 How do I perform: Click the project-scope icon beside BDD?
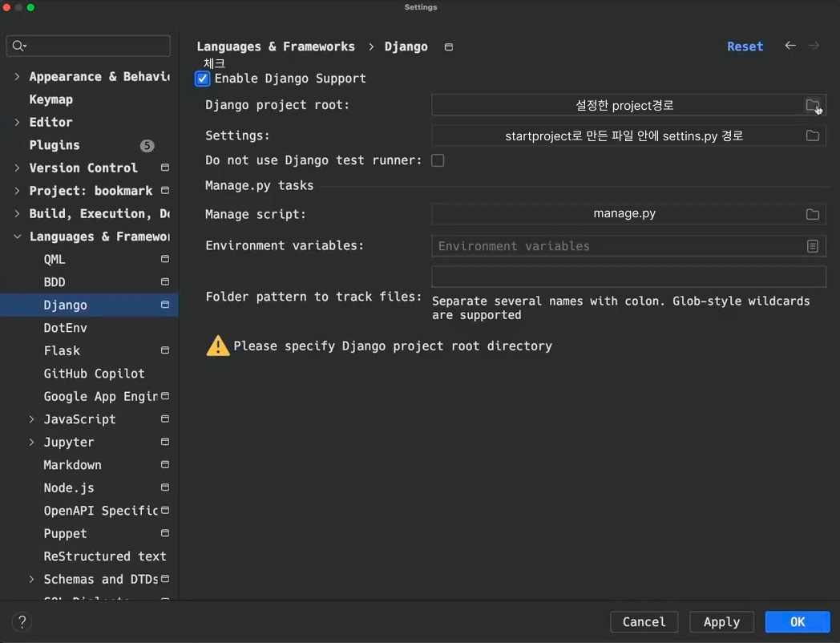(165, 282)
